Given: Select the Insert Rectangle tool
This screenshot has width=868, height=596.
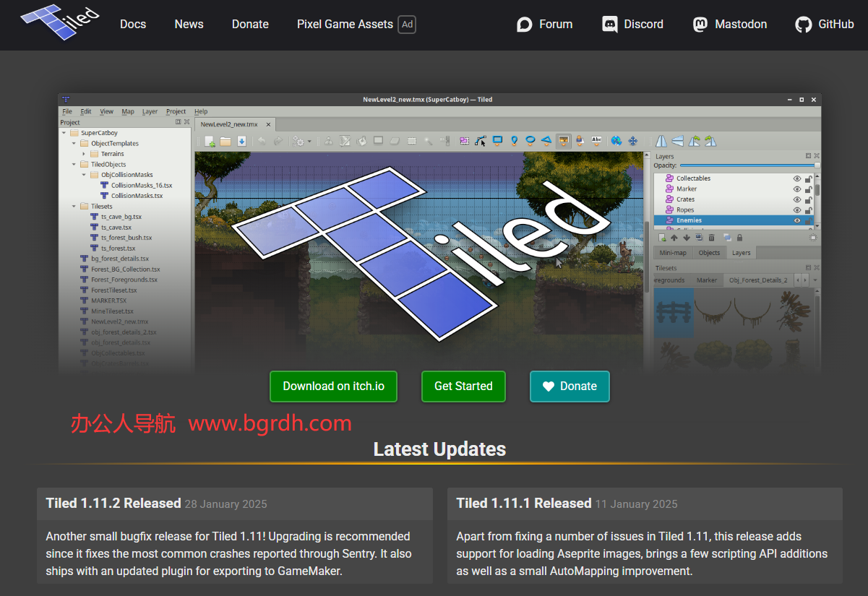Looking at the screenshot, I should pyautogui.click(x=497, y=141).
